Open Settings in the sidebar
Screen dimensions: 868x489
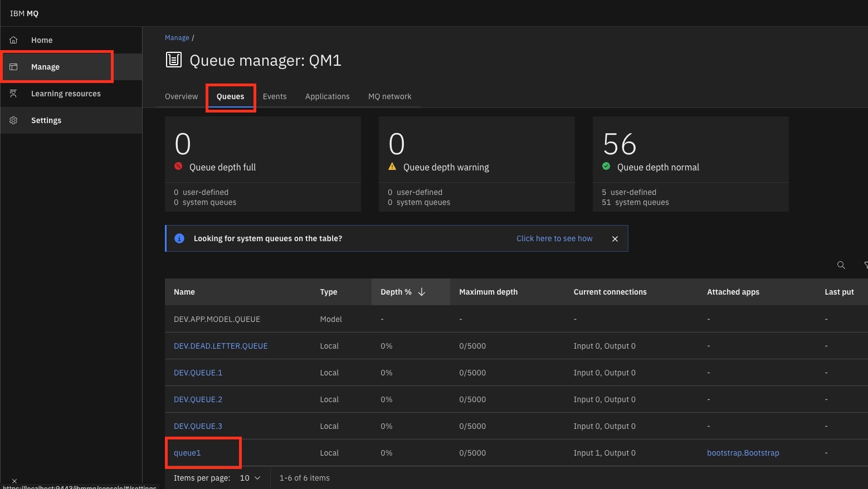pyautogui.click(x=71, y=120)
